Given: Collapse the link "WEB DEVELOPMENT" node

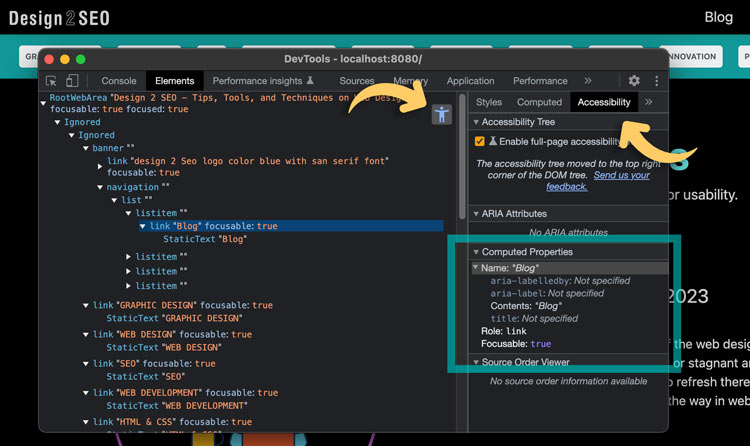Looking at the screenshot, I should pos(86,393).
